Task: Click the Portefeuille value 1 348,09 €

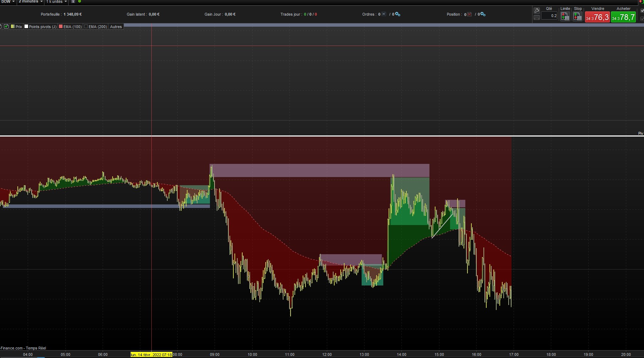Action: click(73, 15)
